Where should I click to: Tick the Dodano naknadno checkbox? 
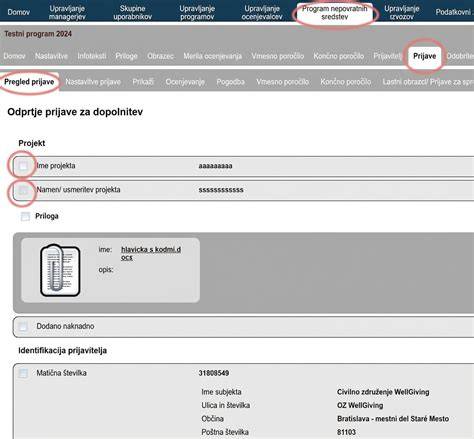point(23,326)
